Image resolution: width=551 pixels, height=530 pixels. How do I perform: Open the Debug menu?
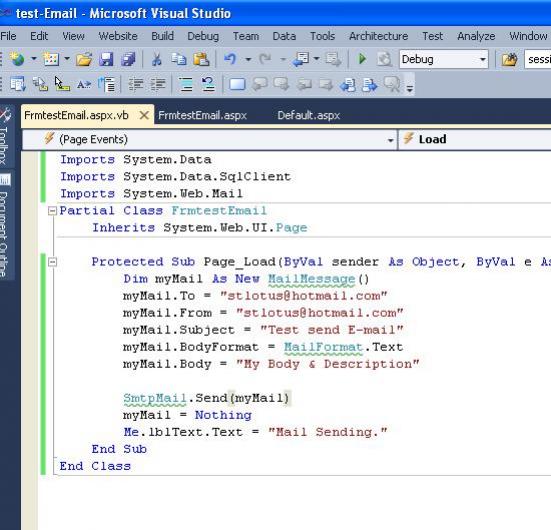click(x=203, y=36)
